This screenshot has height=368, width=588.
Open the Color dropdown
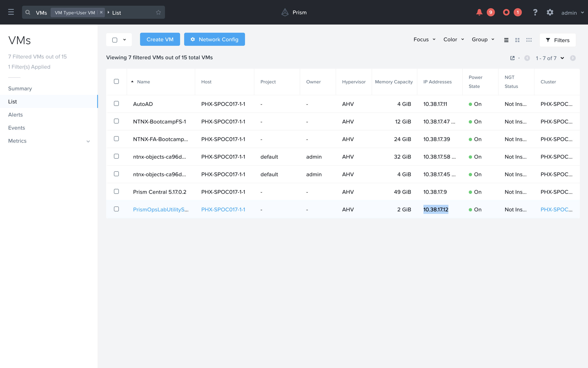click(x=454, y=39)
